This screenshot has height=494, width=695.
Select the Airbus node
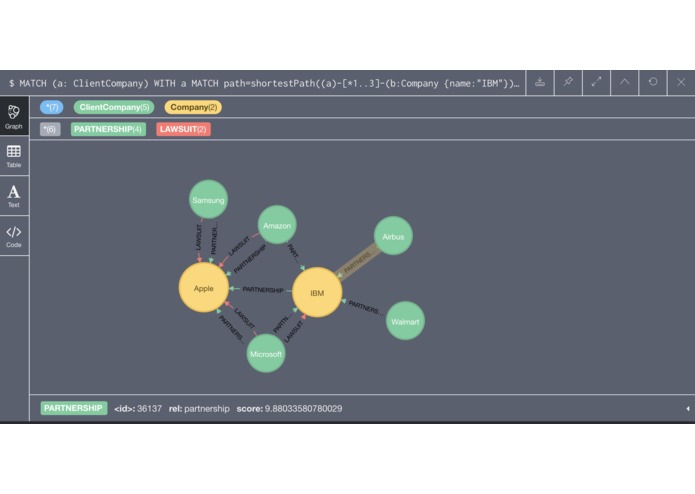(393, 236)
